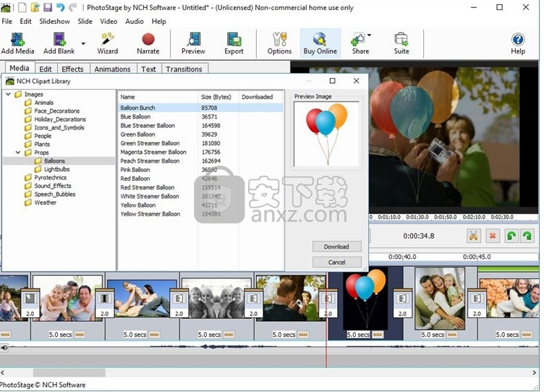
Task: Switch to the Media tab
Action: click(19, 68)
